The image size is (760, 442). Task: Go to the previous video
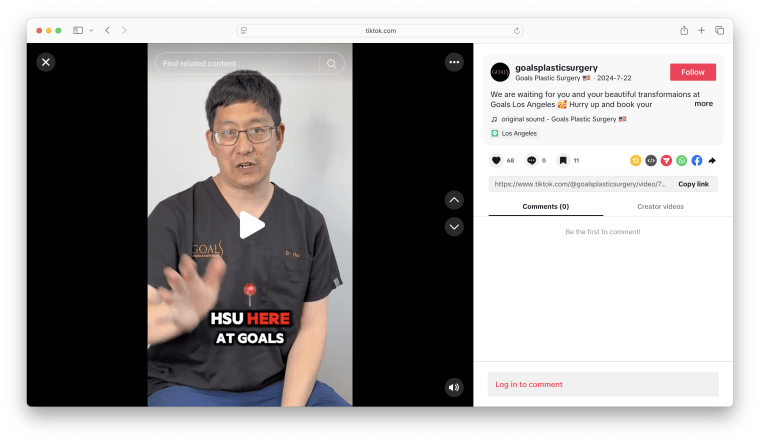pyautogui.click(x=454, y=200)
